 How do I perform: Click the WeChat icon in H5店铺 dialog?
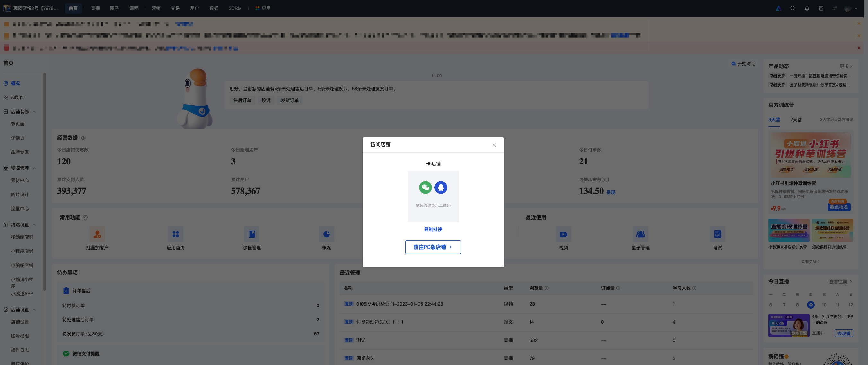425,187
